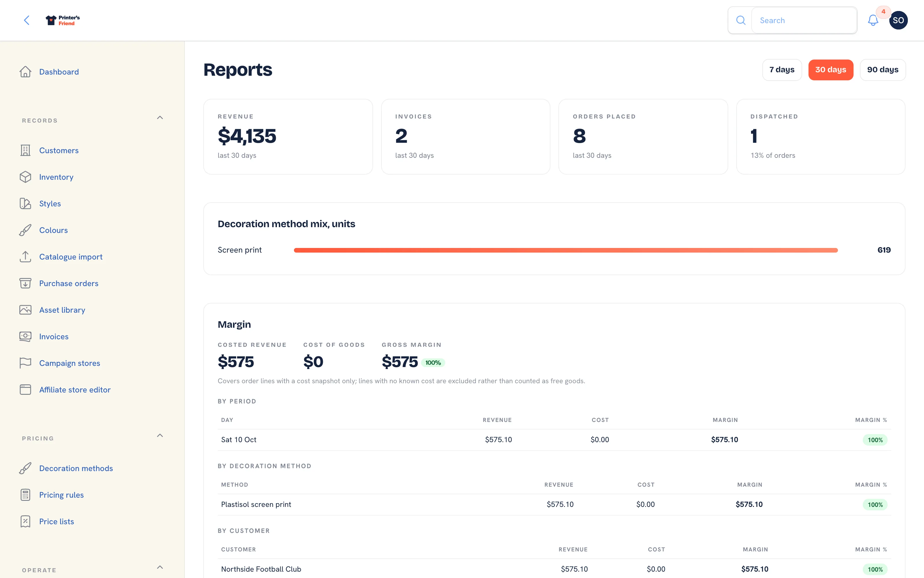Click the search magnifier icon
This screenshot has height=578, width=924.
(740, 20)
